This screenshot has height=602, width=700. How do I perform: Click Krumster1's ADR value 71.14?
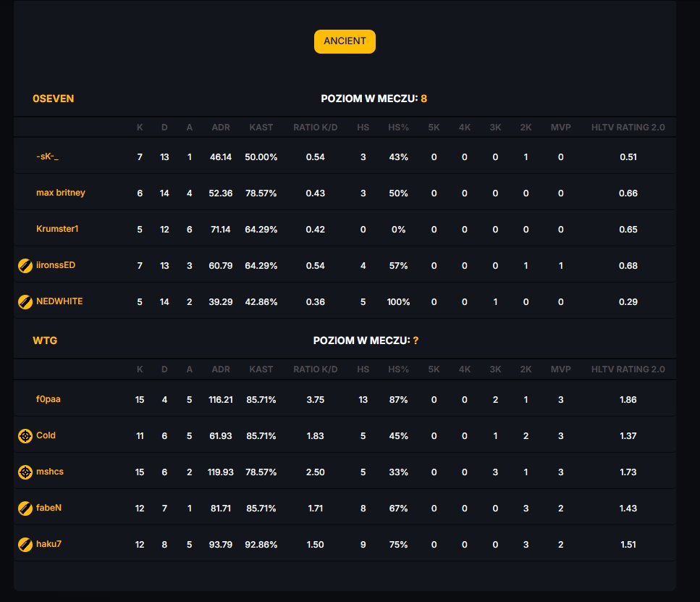coord(221,230)
